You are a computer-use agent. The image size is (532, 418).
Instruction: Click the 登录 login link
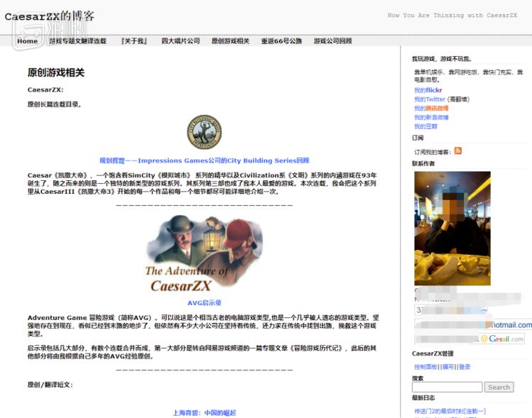click(465, 367)
